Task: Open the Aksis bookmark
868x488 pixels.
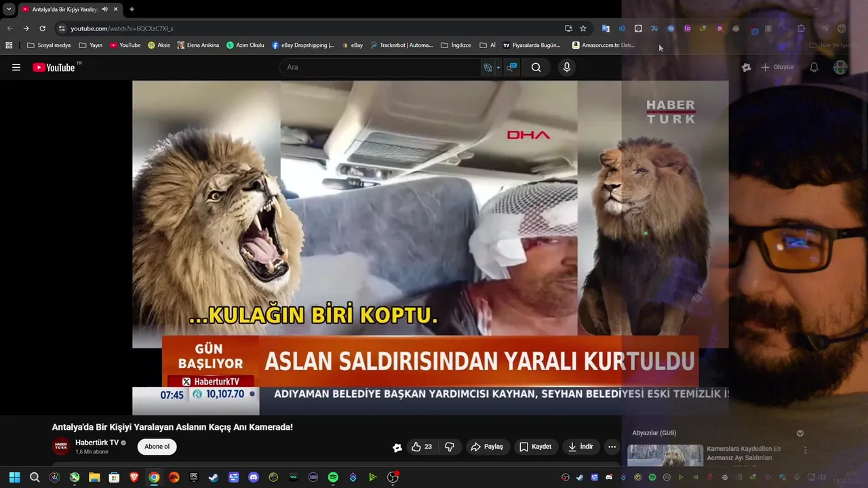Action: (159, 45)
